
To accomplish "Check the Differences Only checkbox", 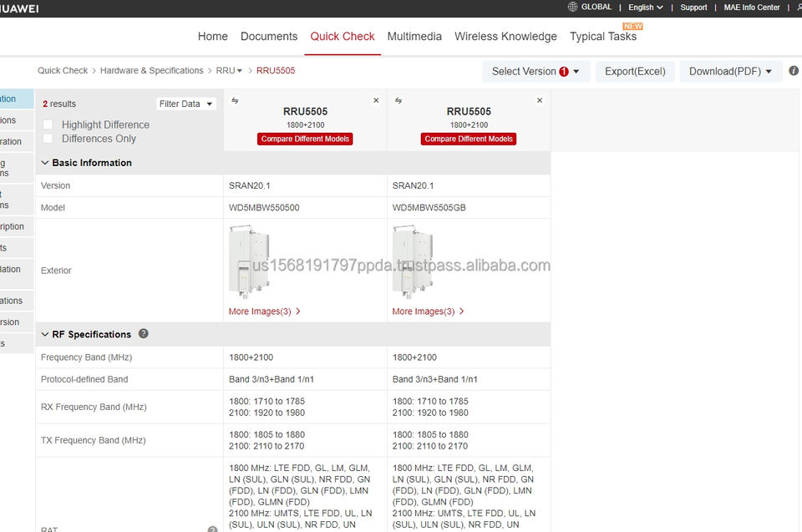I will [x=48, y=139].
